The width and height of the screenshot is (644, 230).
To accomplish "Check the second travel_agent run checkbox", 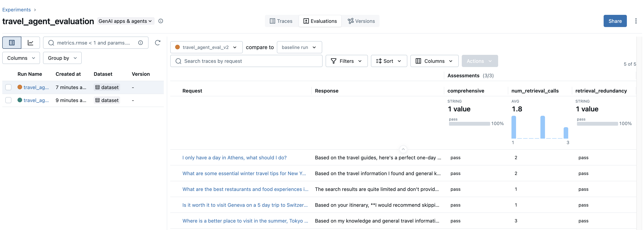I will pyautogui.click(x=9, y=100).
